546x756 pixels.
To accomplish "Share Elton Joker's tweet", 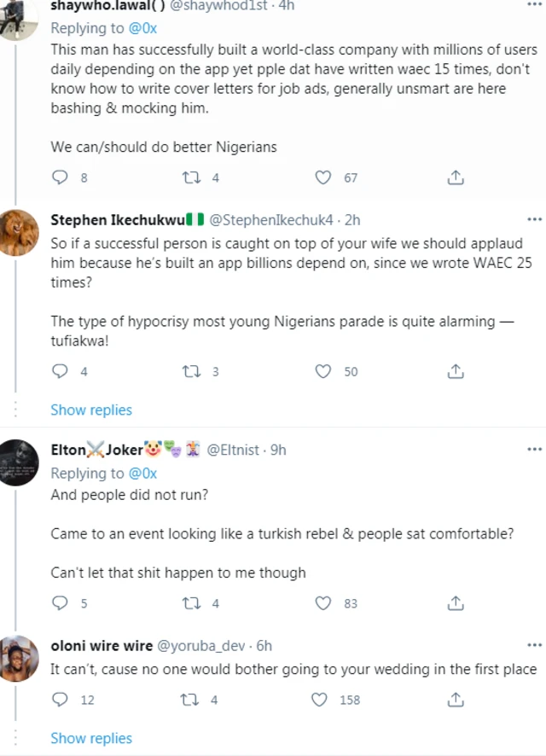I will [456, 603].
